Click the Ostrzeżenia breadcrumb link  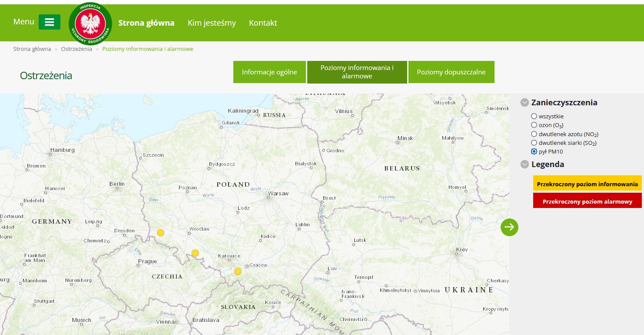pos(76,49)
